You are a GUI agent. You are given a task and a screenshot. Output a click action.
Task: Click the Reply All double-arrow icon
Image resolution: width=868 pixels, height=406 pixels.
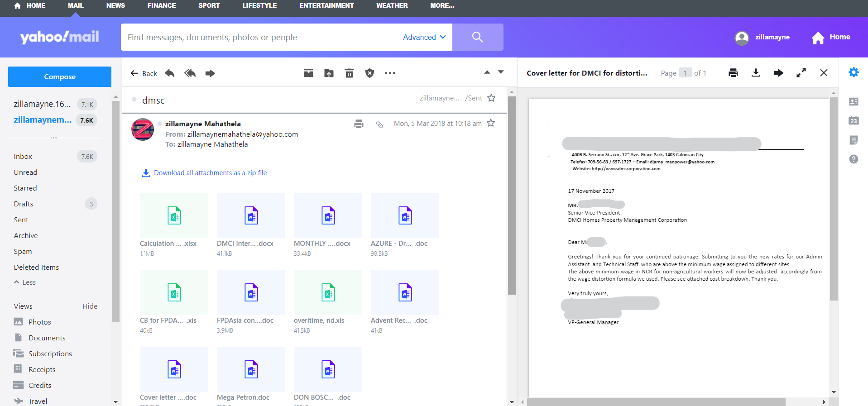pos(190,73)
